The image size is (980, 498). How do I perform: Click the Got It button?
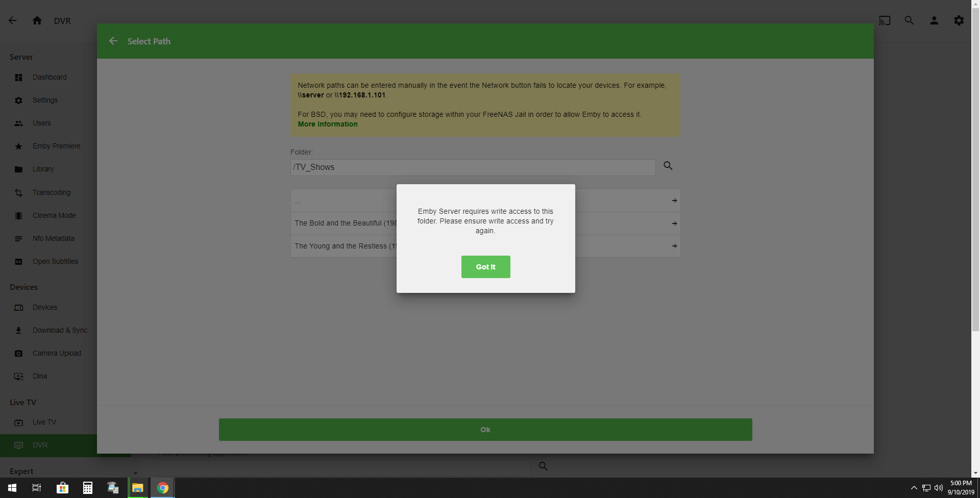(x=485, y=267)
